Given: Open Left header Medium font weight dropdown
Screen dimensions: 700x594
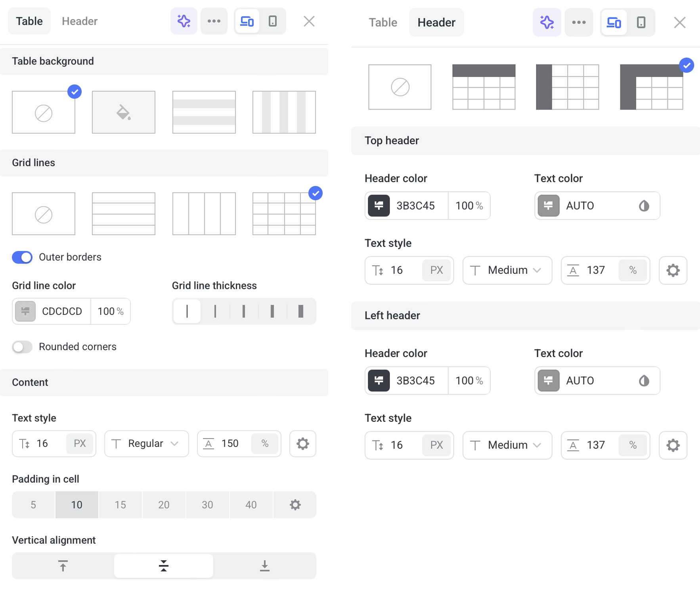Looking at the screenshot, I should click(507, 445).
